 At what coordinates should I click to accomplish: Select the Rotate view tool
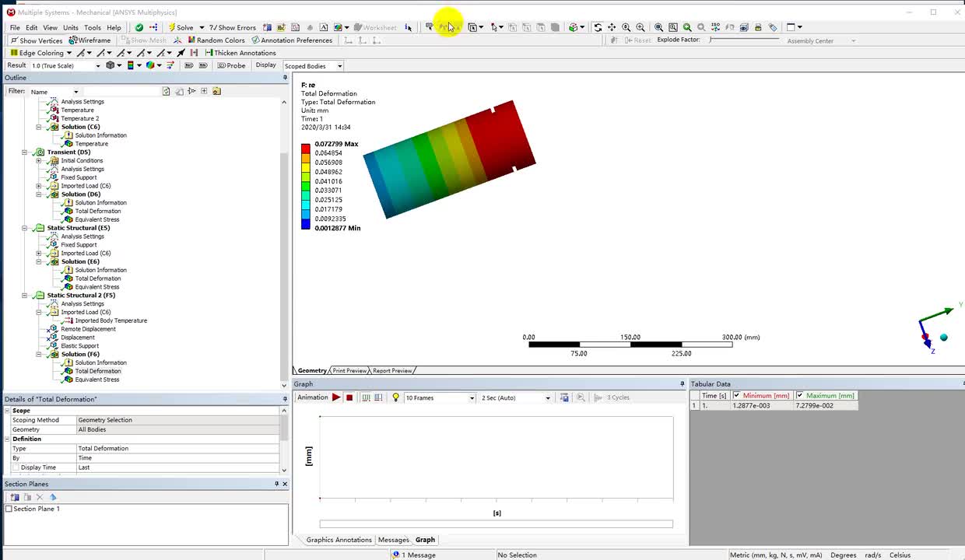tap(598, 27)
